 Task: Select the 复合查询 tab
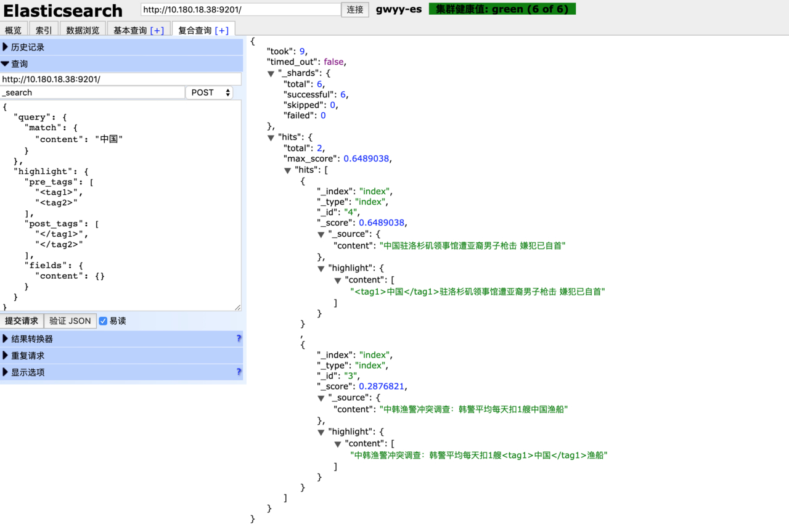coord(195,30)
